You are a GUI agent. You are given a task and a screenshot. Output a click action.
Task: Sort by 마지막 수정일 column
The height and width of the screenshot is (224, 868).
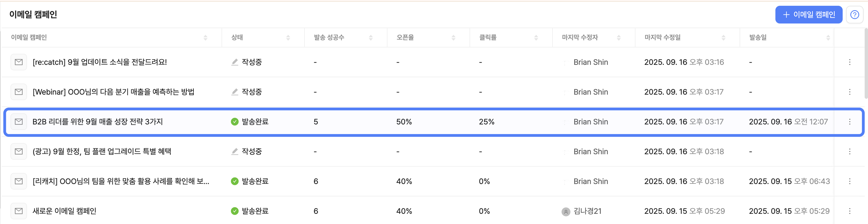tap(723, 38)
